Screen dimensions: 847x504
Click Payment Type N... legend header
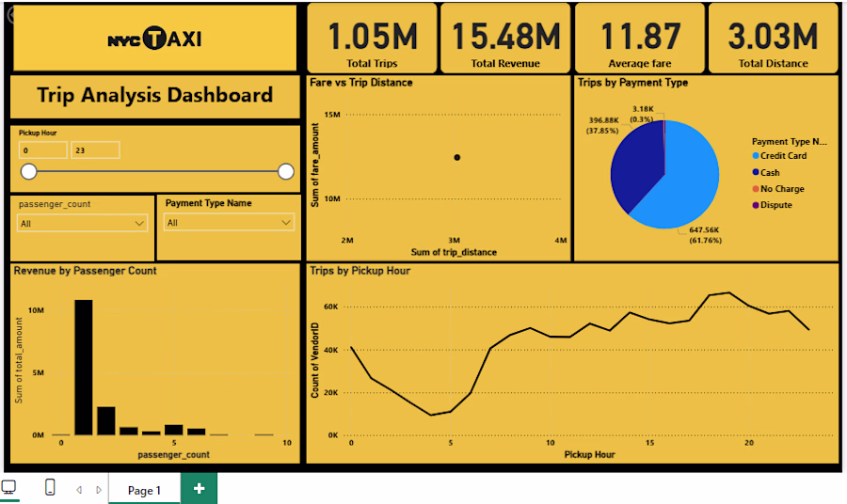point(790,141)
